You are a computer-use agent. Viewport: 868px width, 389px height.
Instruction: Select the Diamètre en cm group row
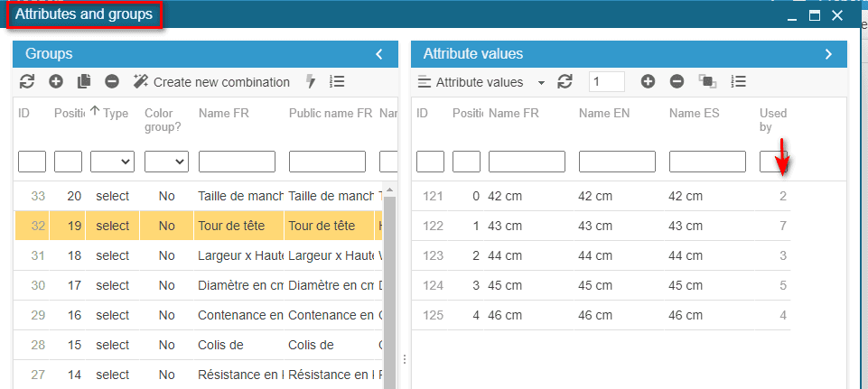(240, 285)
